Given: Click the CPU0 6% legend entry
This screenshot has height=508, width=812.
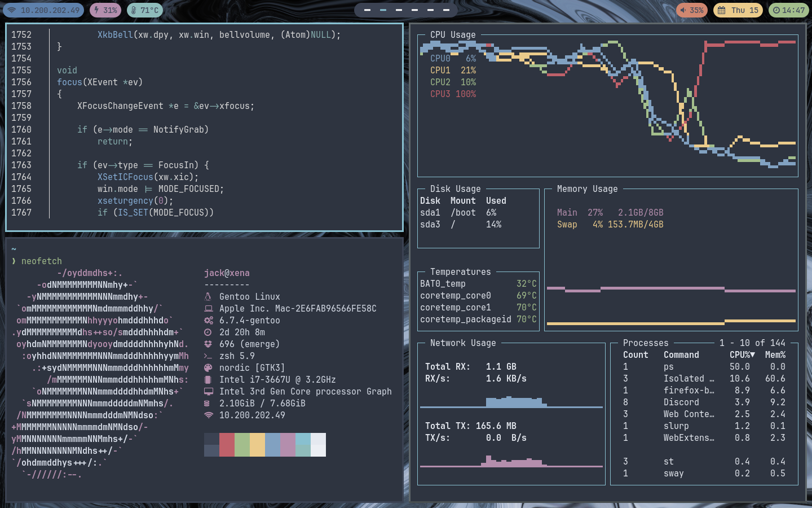Looking at the screenshot, I should coord(453,58).
